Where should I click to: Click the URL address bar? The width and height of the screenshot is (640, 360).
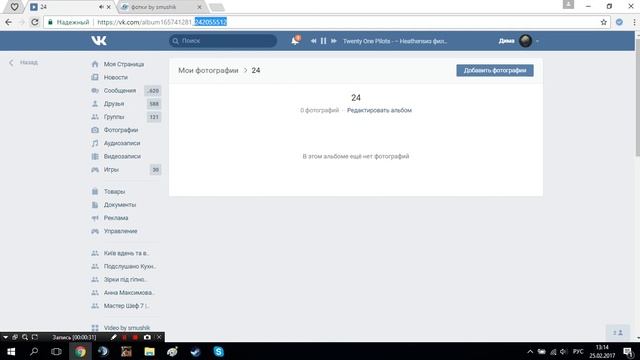click(327, 22)
